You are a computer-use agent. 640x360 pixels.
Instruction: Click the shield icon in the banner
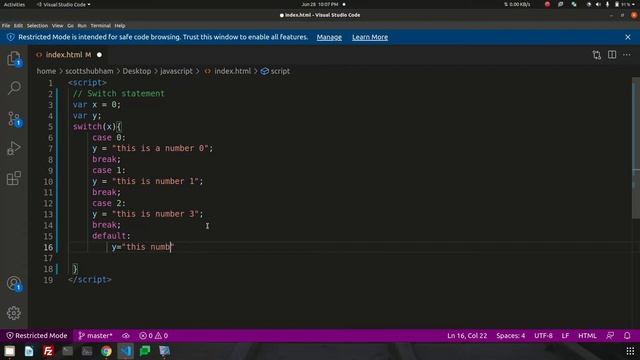tap(11, 37)
